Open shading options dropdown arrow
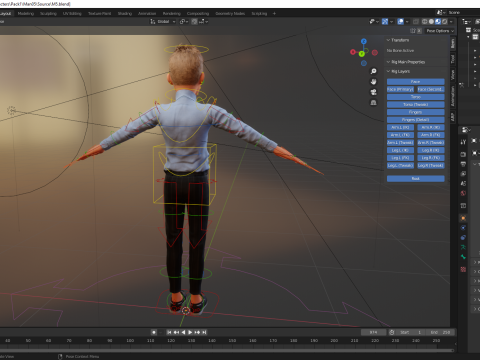This screenshot has height=360, width=480. pyautogui.click(x=451, y=21)
